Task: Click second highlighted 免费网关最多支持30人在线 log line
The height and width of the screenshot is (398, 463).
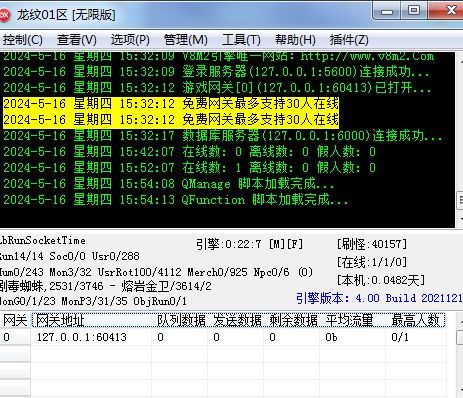Action: (x=171, y=120)
